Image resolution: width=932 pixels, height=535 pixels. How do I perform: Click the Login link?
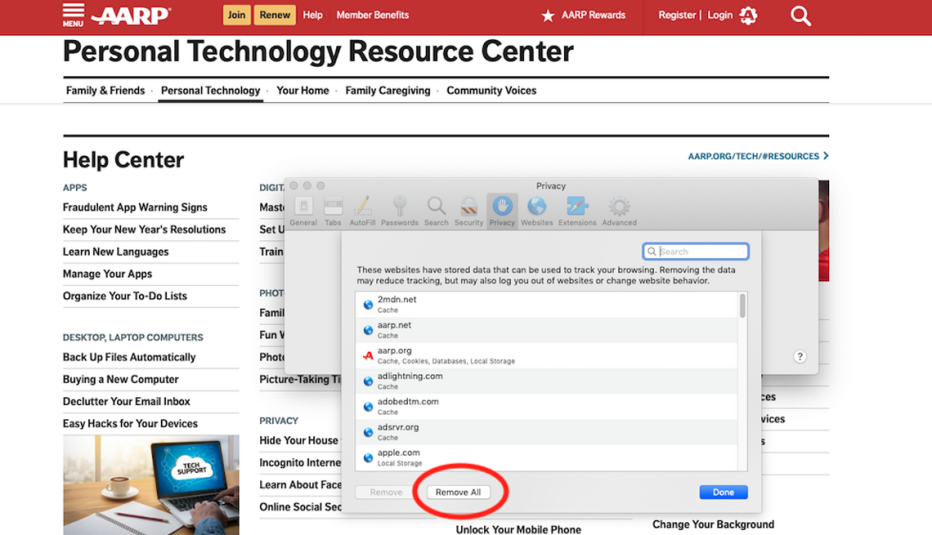[720, 15]
